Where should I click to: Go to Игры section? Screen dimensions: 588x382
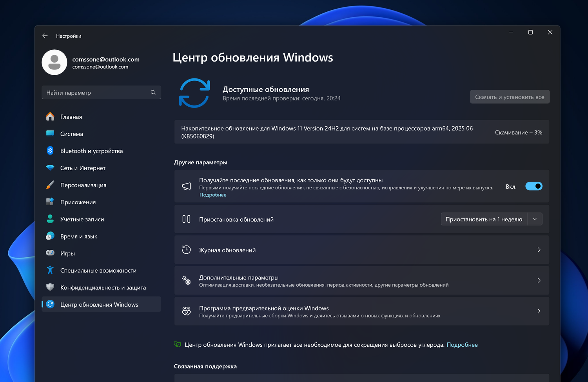pyautogui.click(x=101, y=253)
